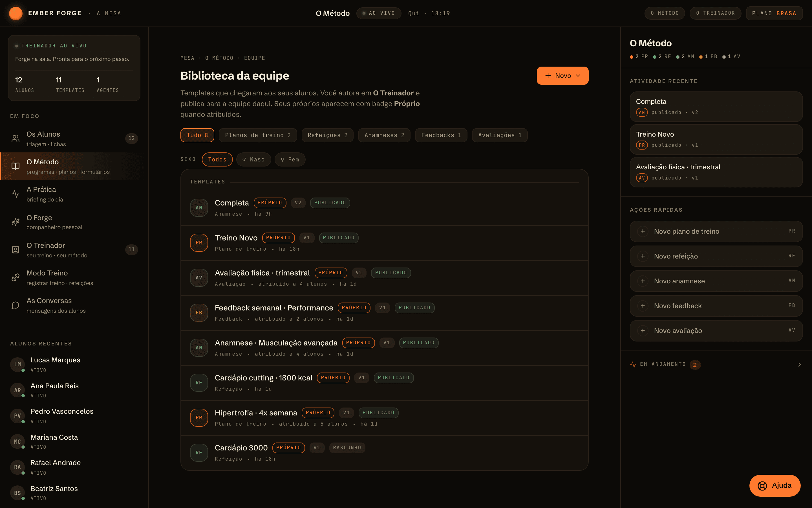Switch to Planos de treino tab

click(258, 135)
